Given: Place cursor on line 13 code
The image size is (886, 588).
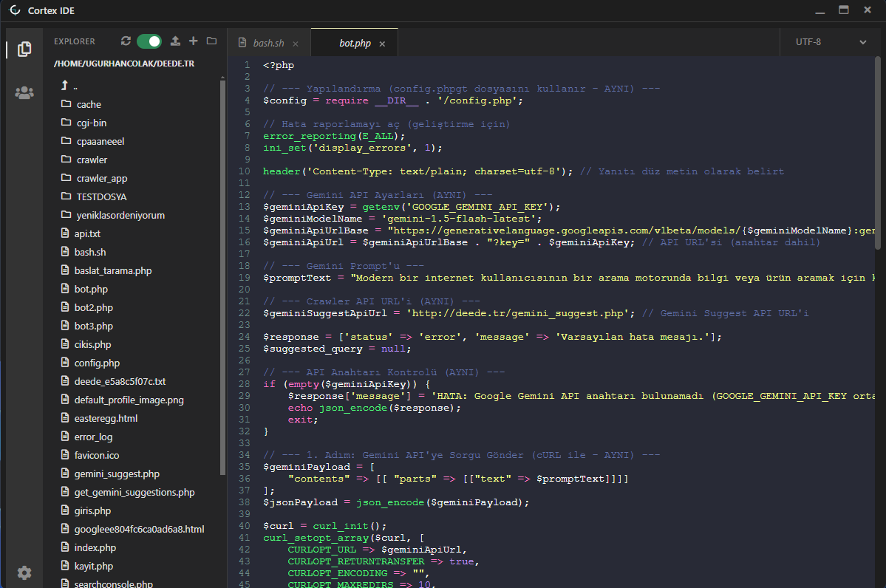Looking at the screenshot, I should pos(412,207).
